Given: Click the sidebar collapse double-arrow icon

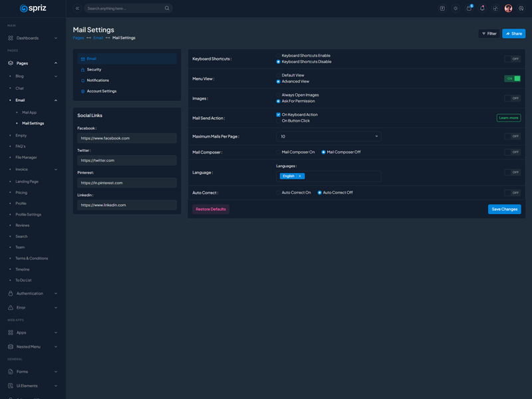Looking at the screenshot, I should click(x=77, y=9).
